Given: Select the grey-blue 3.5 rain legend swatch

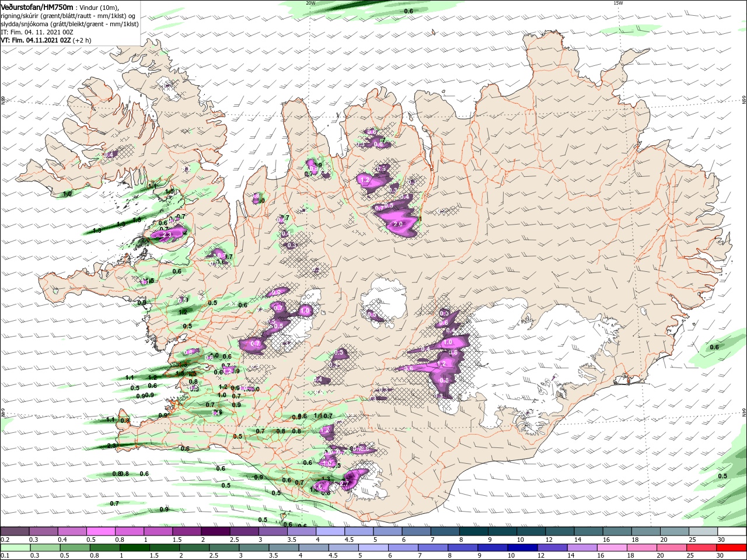Looking at the screenshot, I should point(284,548).
